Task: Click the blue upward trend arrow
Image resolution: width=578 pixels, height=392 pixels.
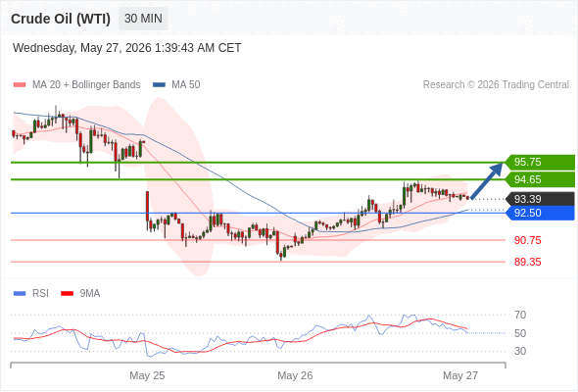Action: click(x=487, y=180)
